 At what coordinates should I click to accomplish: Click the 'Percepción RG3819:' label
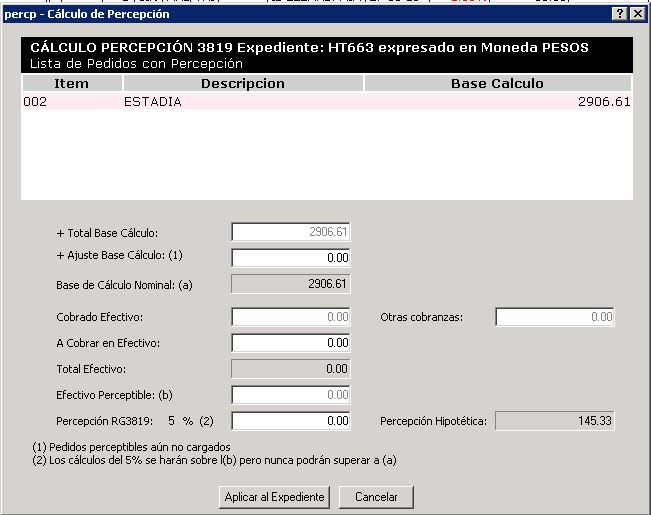pos(105,421)
